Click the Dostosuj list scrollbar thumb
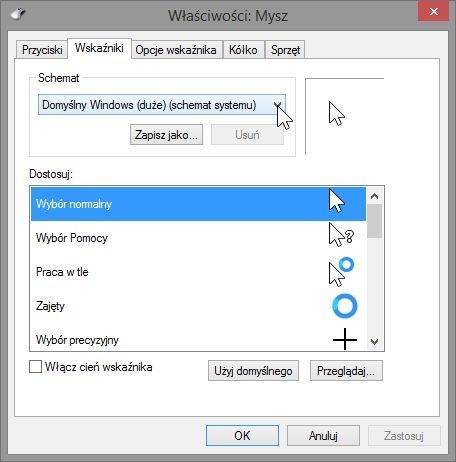Viewport: 456px width, 462px height. tap(374, 221)
